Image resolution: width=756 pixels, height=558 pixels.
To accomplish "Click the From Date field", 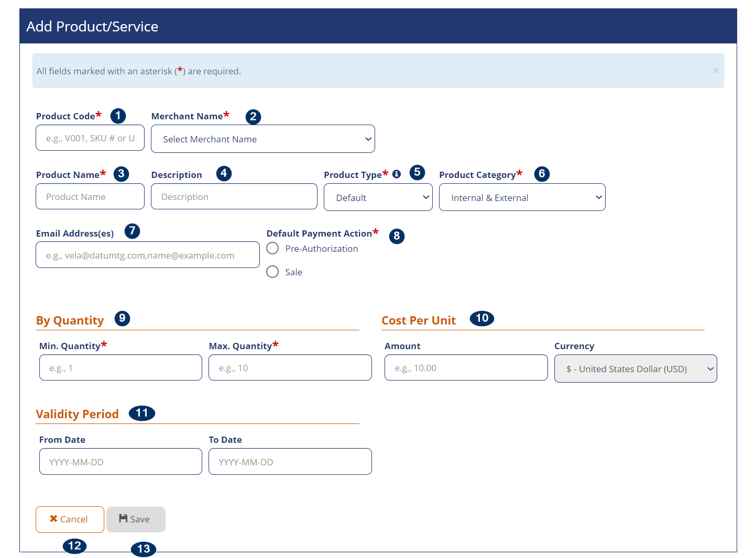I will (x=120, y=462).
